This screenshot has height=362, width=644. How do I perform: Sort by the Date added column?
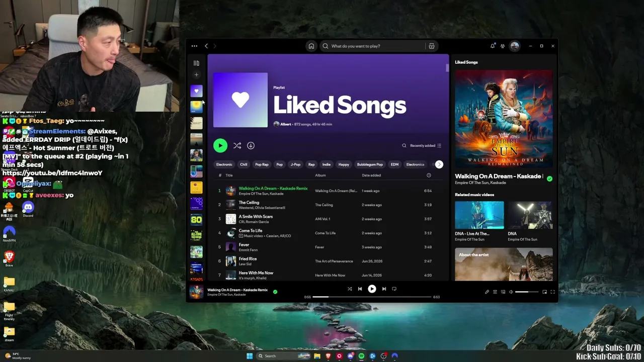[x=371, y=175]
